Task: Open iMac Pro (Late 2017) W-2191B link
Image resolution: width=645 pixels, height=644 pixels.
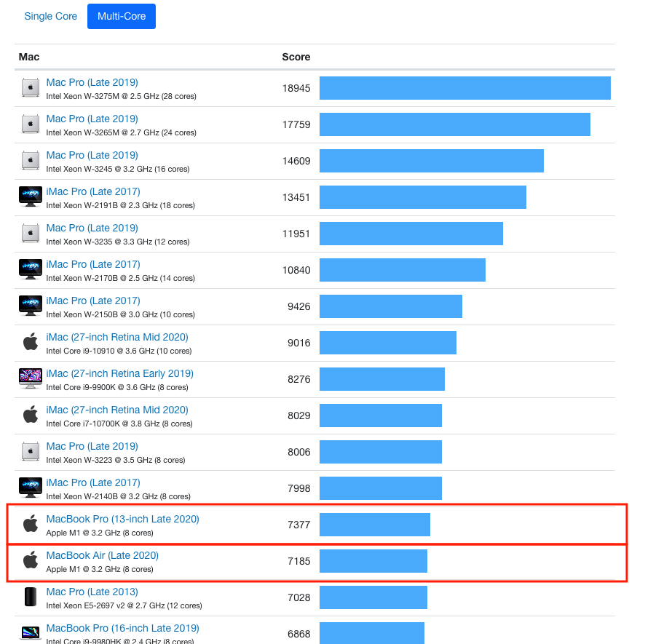Action: [93, 191]
